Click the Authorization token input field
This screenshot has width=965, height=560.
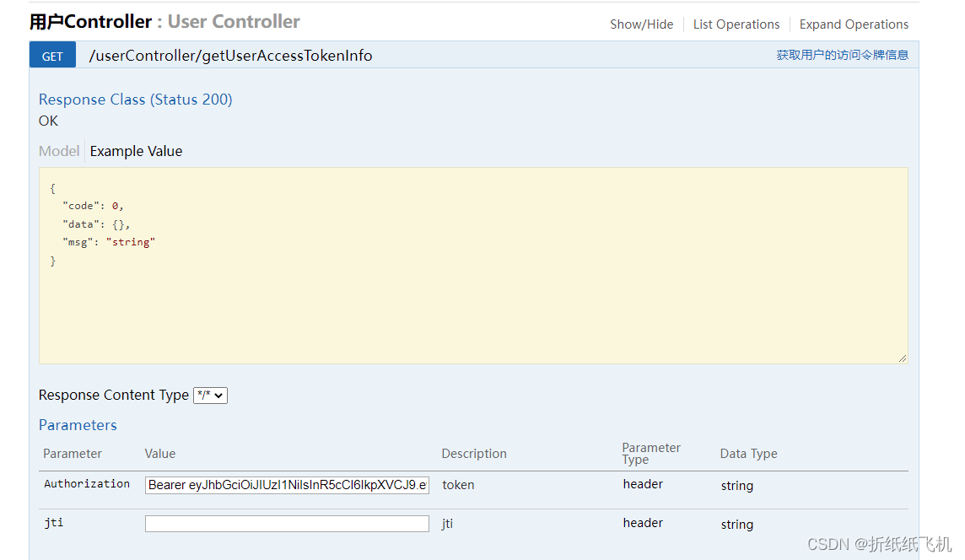pyautogui.click(x=287, y=485)
